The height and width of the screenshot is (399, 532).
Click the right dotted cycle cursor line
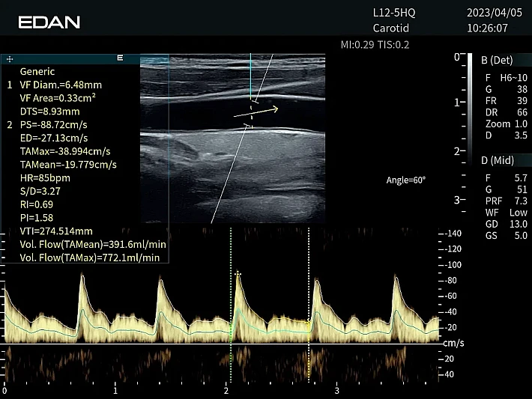pyautogui.click(x=309, y=307)
